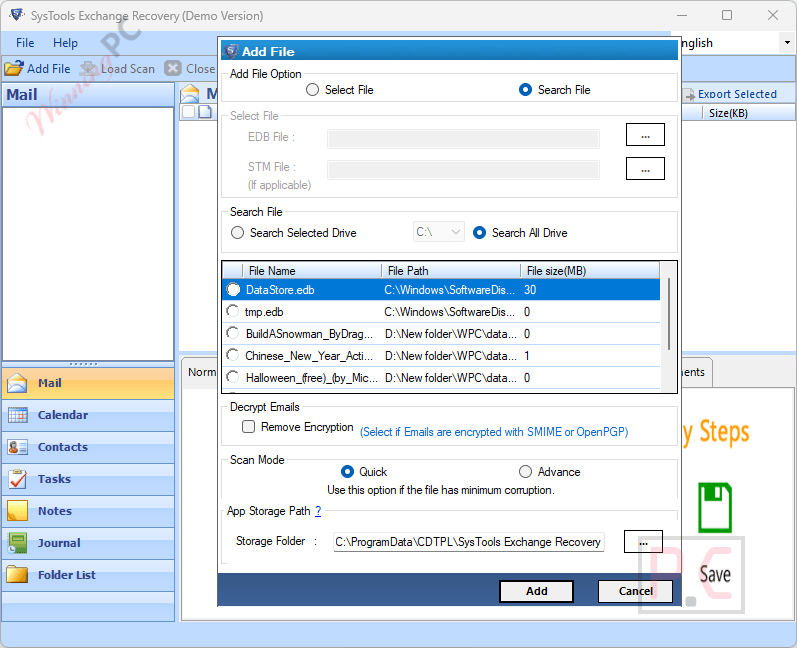Select BuildASnowman_ByDrag... row radio button

[233, 333]
